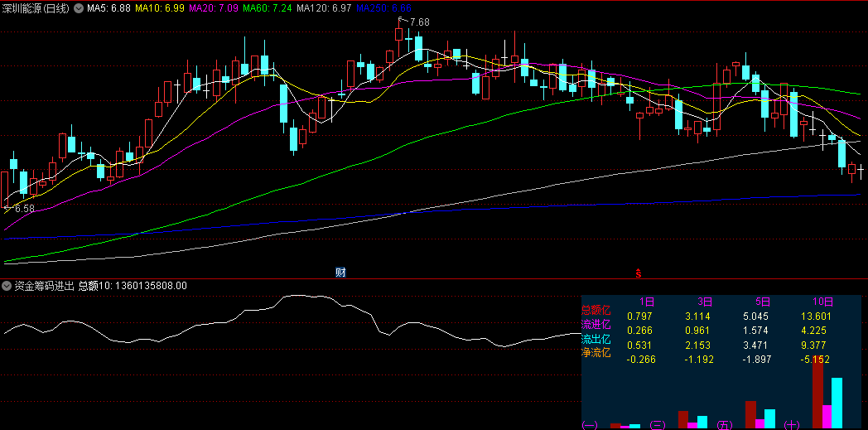Click the 7.68 high price marker
The image size is (868, 430).
coord(419,22)
